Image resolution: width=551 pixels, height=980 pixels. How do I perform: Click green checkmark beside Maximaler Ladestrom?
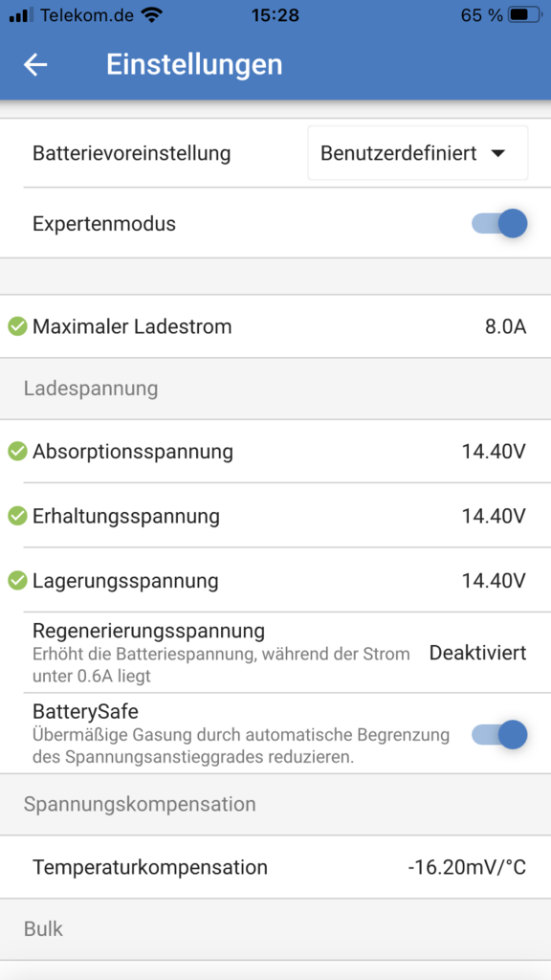pyautogui.click(x=17, y=326)
